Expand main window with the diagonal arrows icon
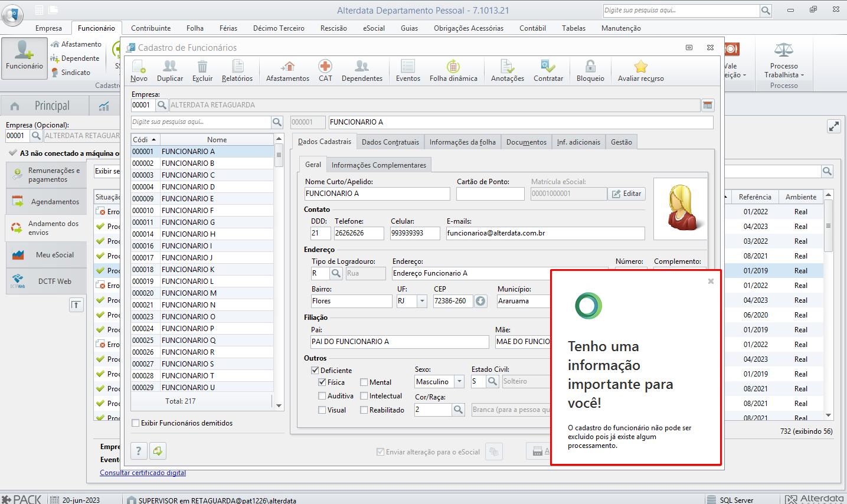 click(x=833, y=126)
